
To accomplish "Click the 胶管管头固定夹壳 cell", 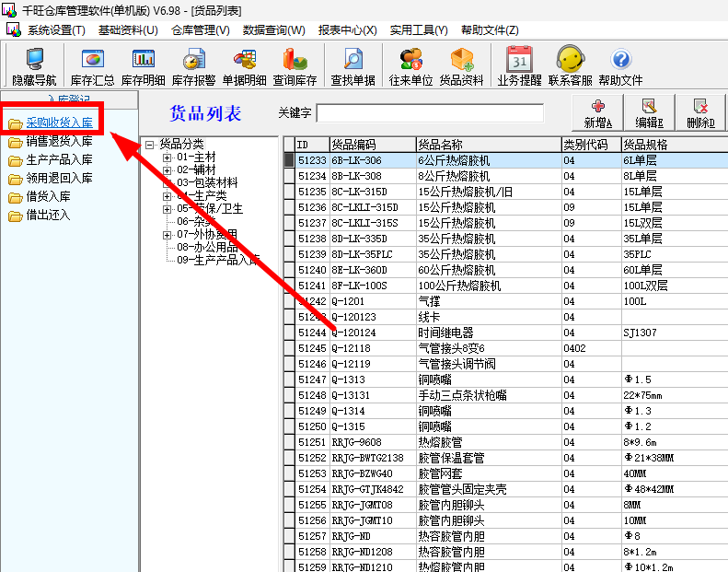I will pyautogui.click(x=489, y=489).
